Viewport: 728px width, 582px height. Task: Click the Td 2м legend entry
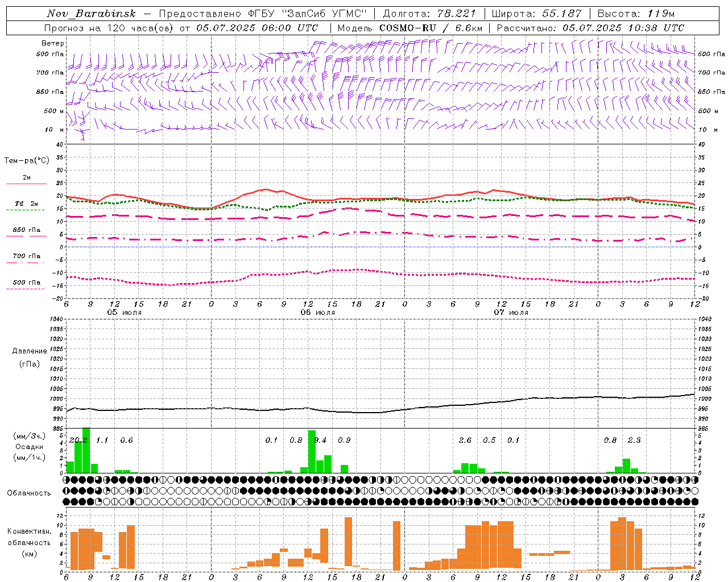(x=27, y=203)
